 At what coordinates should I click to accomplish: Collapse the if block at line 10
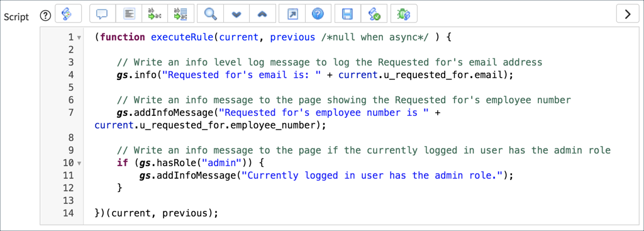click(79, 163)
